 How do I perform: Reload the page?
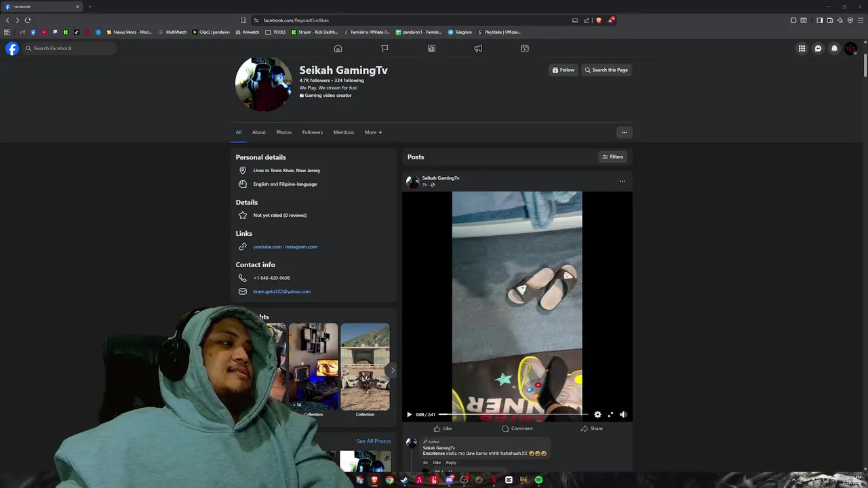28,20
